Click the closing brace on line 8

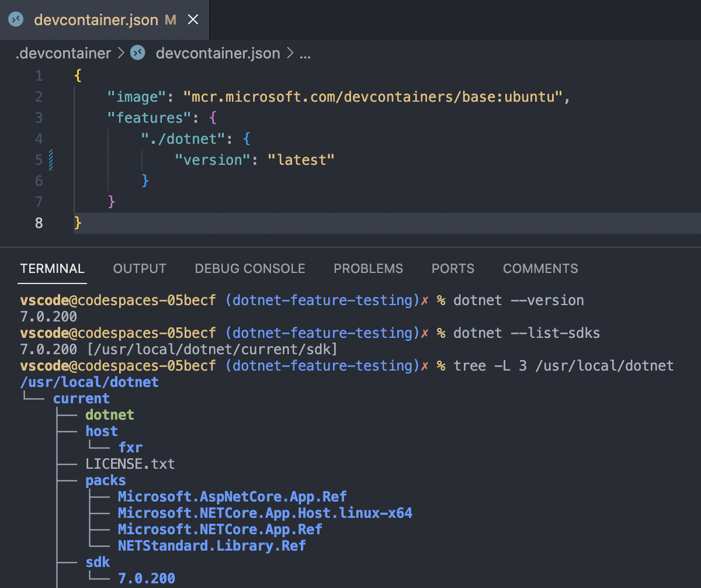pos(78,223)
